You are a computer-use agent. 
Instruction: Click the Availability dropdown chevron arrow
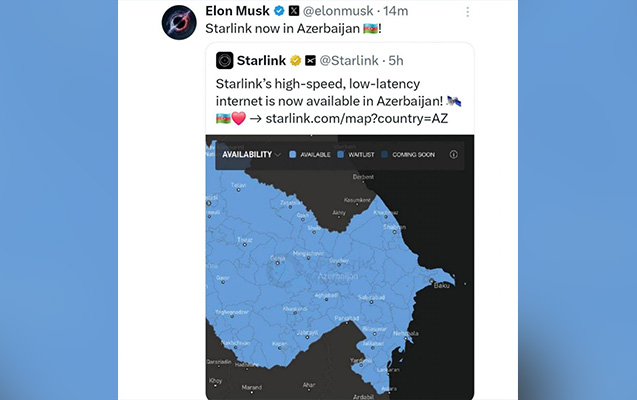pos(277,155)
